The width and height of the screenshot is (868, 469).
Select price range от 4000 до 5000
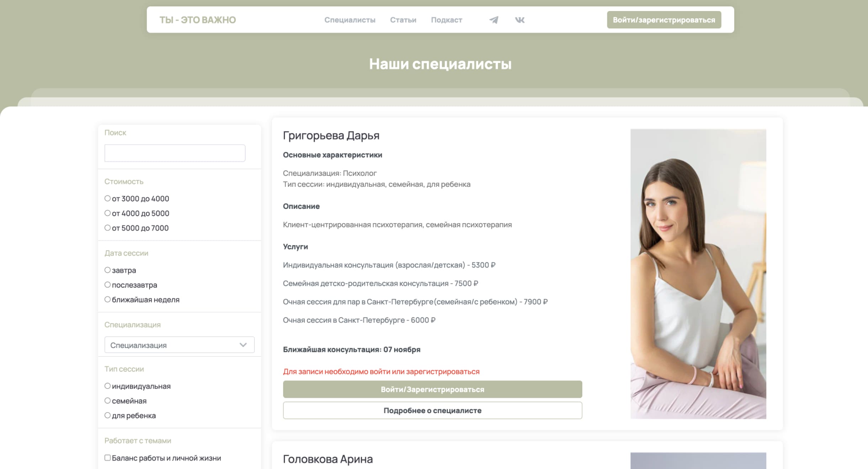107,213
